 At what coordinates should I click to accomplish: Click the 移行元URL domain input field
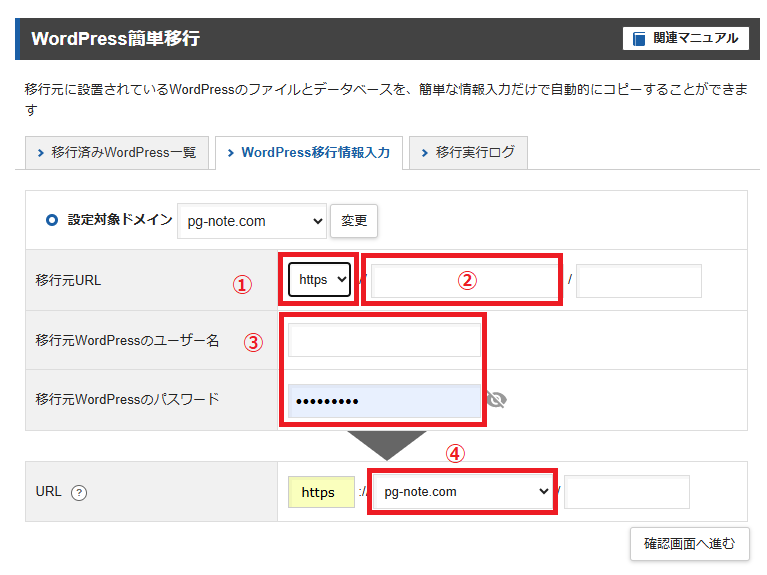[464, 280]
